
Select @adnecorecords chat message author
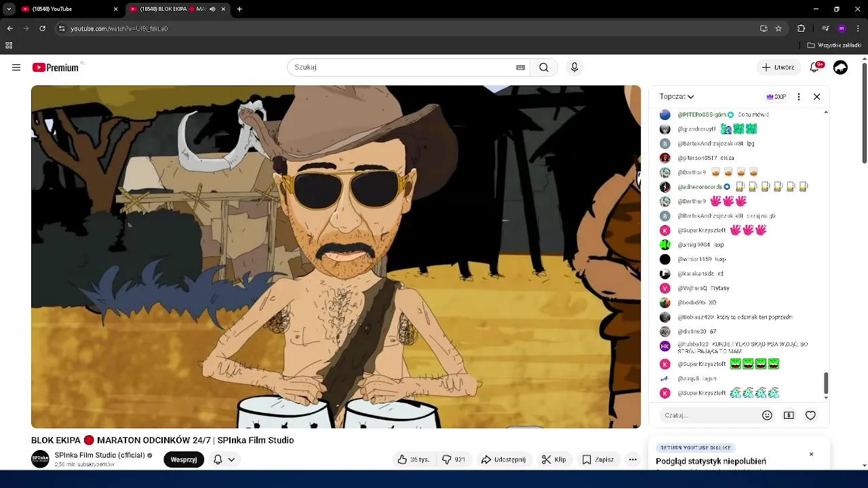tap(700, 186)
